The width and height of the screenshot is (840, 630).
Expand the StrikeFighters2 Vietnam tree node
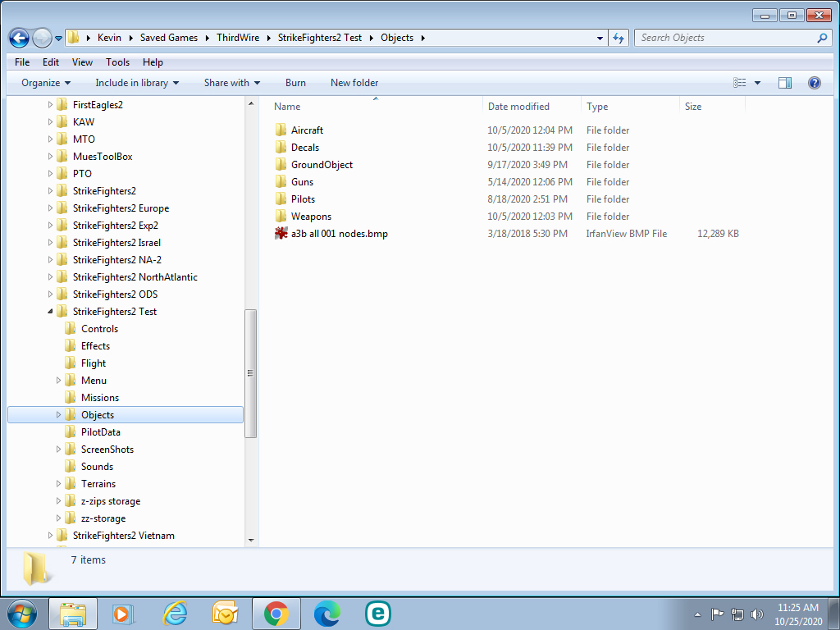point(50,536)
